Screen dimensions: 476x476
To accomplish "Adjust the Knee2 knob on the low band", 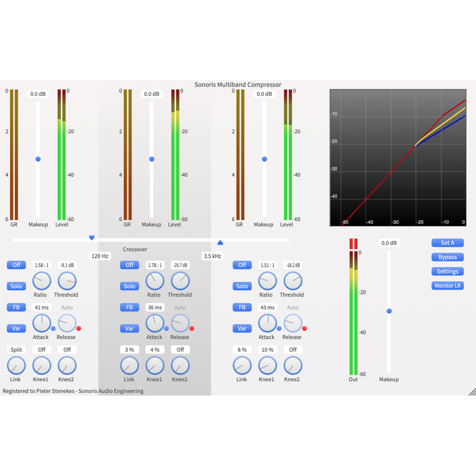I will (x=67, y=365).
